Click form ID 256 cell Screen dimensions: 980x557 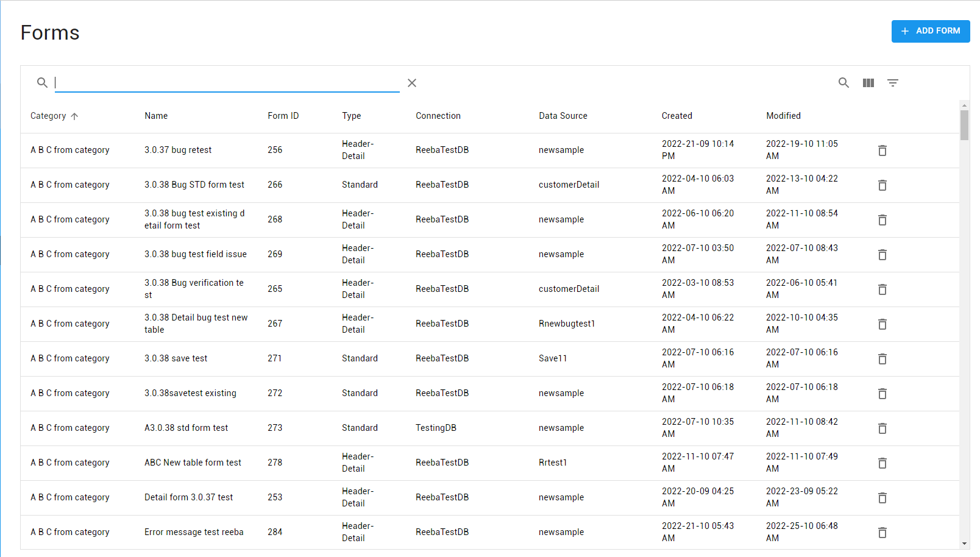tap(275, 150)
